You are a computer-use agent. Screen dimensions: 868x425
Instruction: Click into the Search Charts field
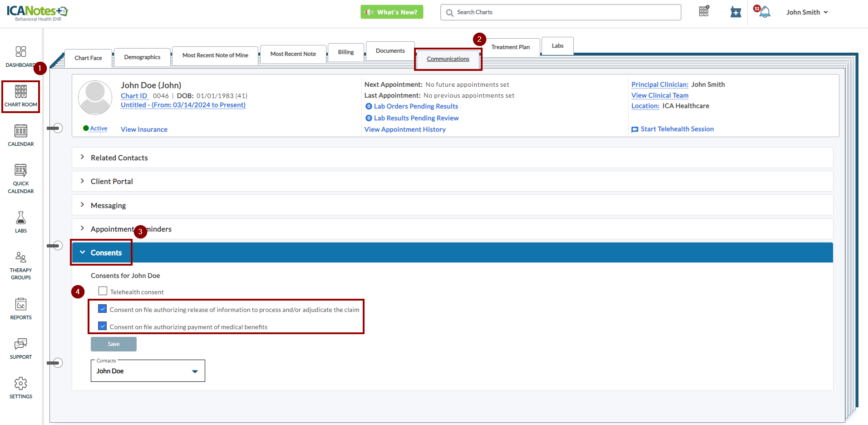pyautogui.click(x=563, y=12)
